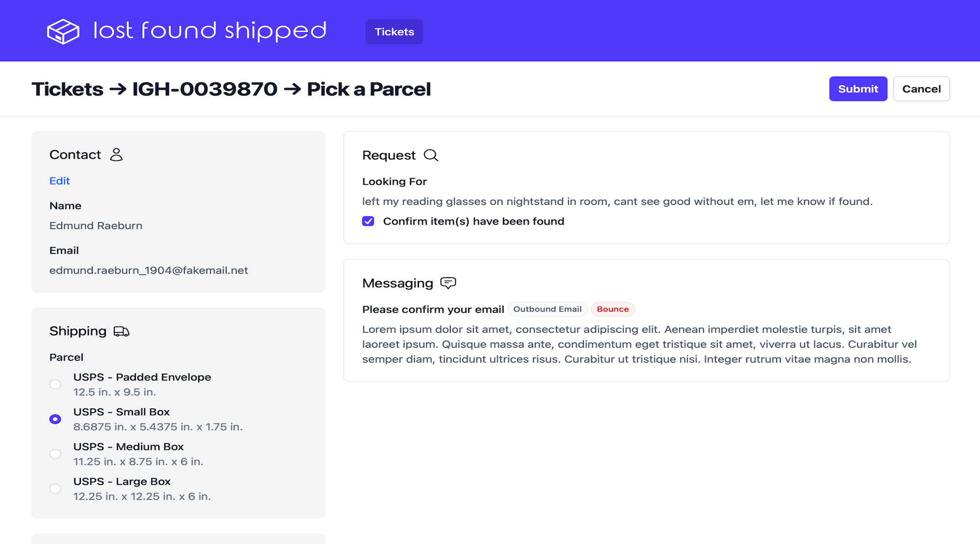The height and width of the screenshot is (544, 980).
Task: Open ticket IGH-0039870 breadcrumb link
Action: 204,89
